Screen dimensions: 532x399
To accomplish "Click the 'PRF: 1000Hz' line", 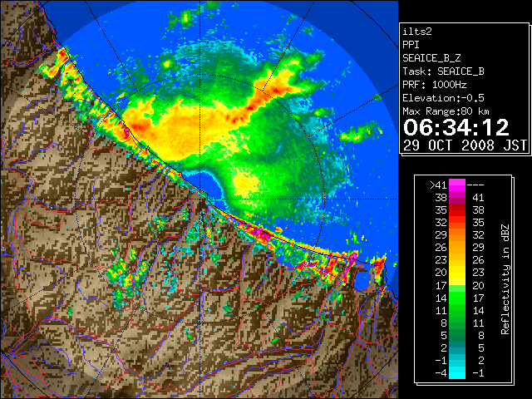I will [x=435, y=85].
